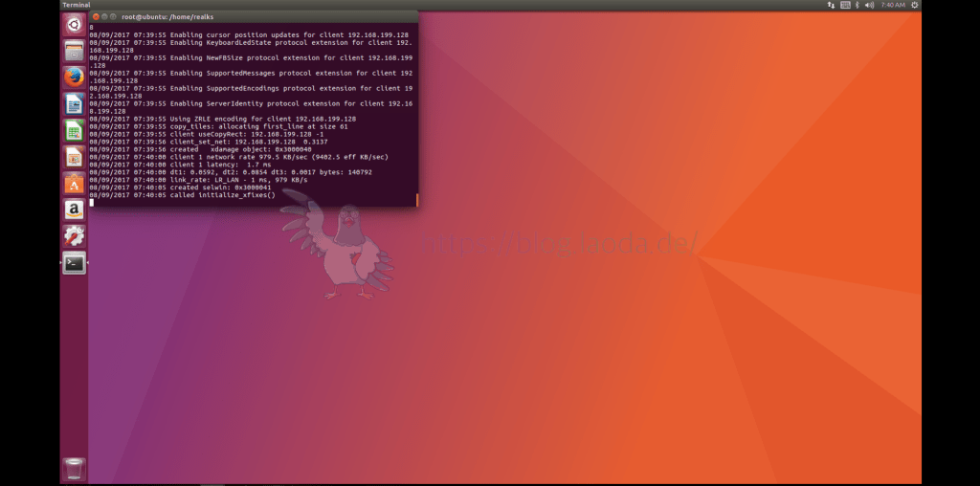Launch LibreOffice Impress presentation app
Screen dimensions: 980x486
click(74, 156)
